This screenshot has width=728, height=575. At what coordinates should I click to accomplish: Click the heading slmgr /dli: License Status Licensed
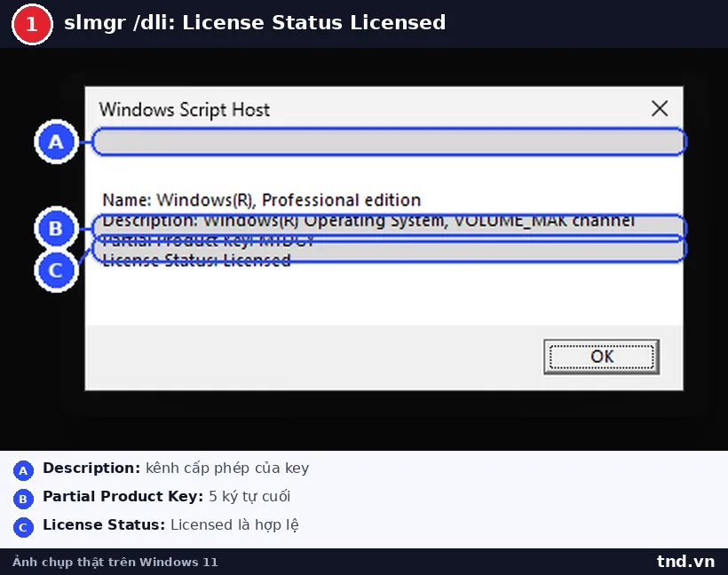[255, 23]
